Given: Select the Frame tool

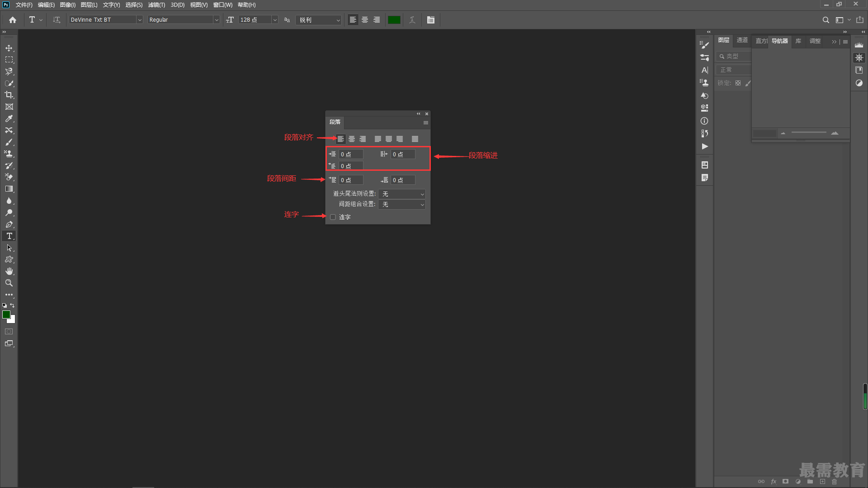Looking at the screenshot, I should [9, 107].
